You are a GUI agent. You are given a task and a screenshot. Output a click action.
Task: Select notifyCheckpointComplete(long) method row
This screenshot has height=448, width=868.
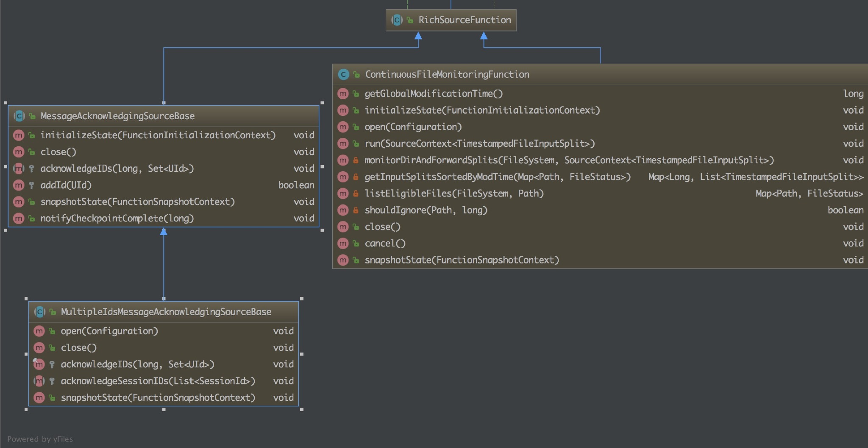point(117,218)
